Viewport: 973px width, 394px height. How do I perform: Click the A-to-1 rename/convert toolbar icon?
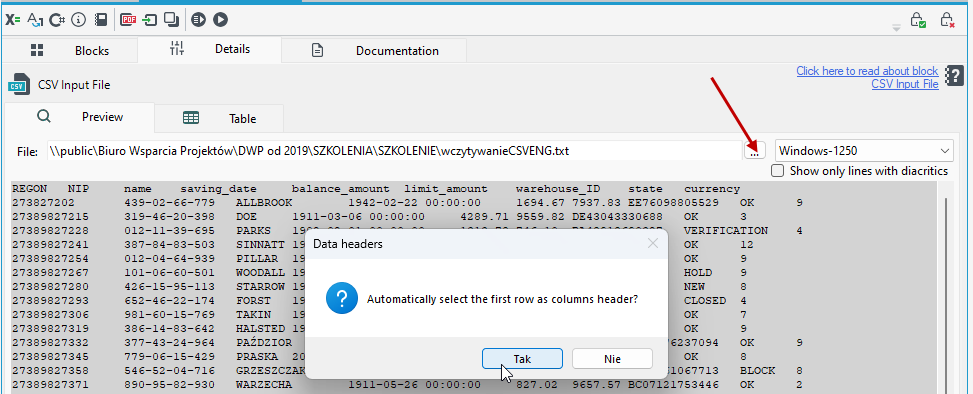click(35, 20)
